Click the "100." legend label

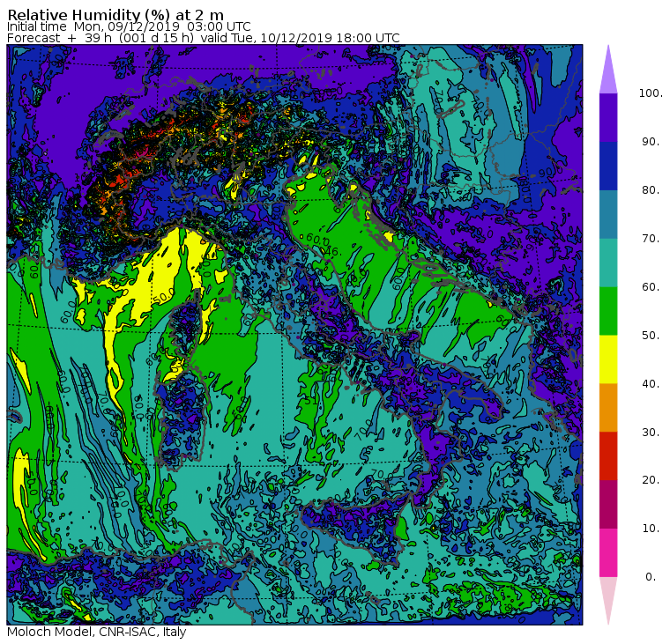[x=651, y=93]
